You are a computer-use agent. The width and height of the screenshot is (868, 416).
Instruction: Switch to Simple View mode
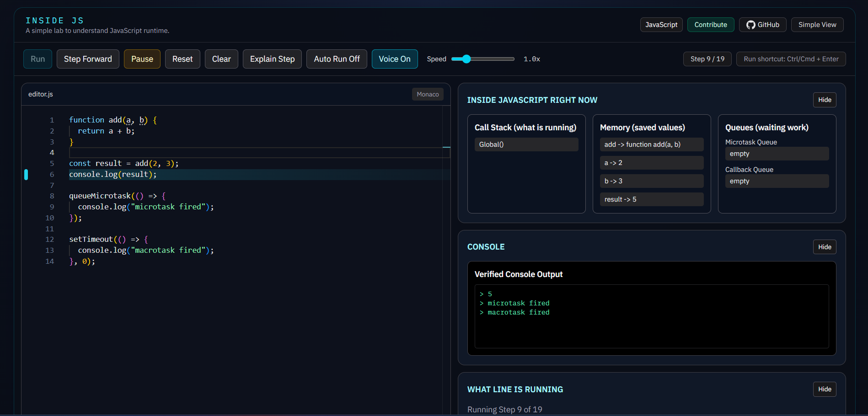(817, 25)
